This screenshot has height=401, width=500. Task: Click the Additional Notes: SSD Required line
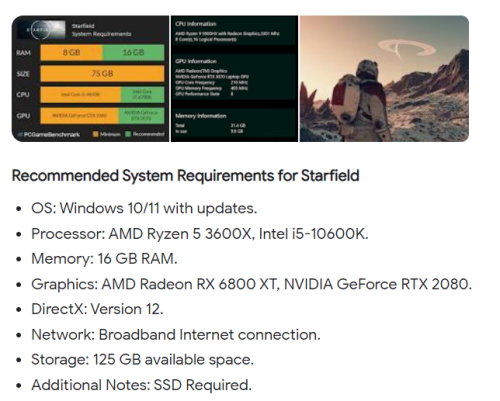point(142,385)
